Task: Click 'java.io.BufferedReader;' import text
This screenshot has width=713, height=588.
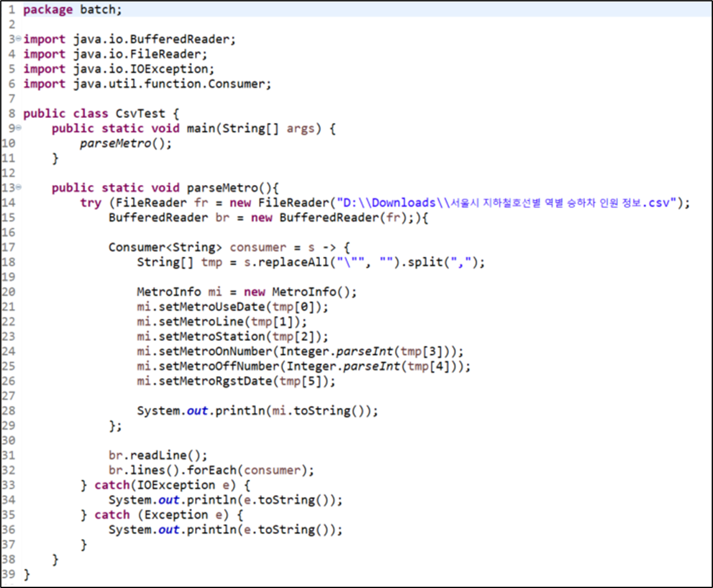Action: [x=155, y=40]
